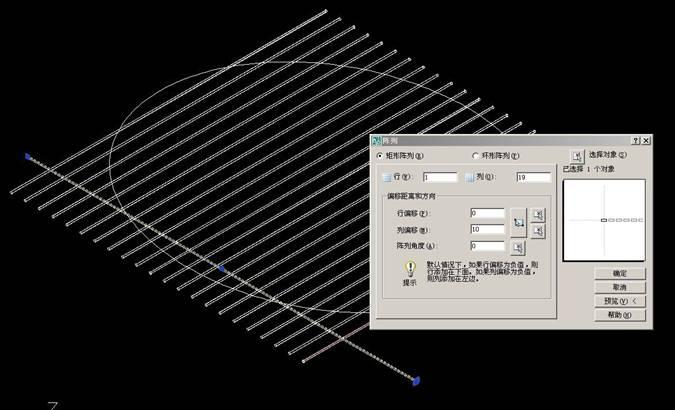Click the pick array angle icon button

pyautogui.click(x=518, y=248)
